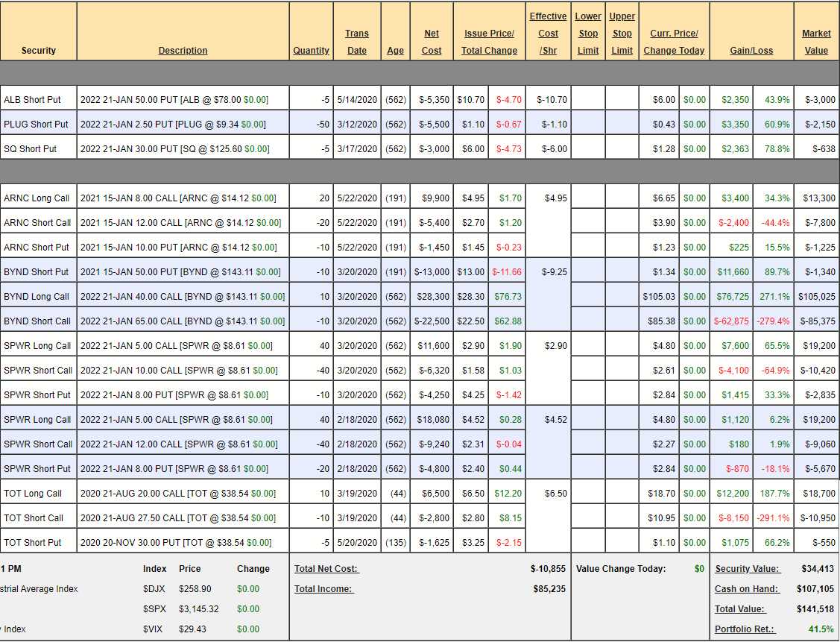840x642 pixels.
Task: Select the PLUG Short Put security cell
Action: (36, 124)
